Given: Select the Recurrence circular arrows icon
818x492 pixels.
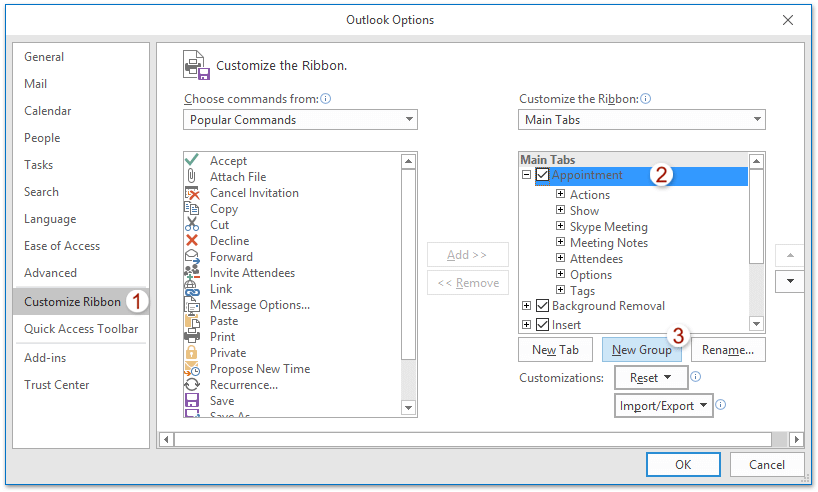Looking at the screenshot, I should pos(192,385).
